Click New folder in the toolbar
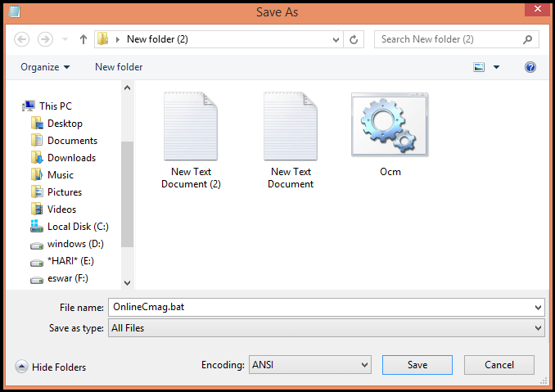 tap(119, 67)
